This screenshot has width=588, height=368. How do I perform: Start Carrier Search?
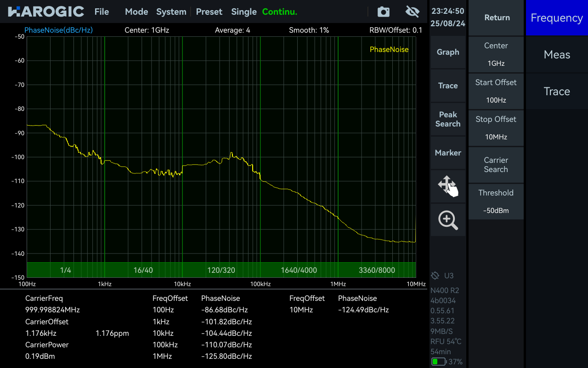click(496, 165)
